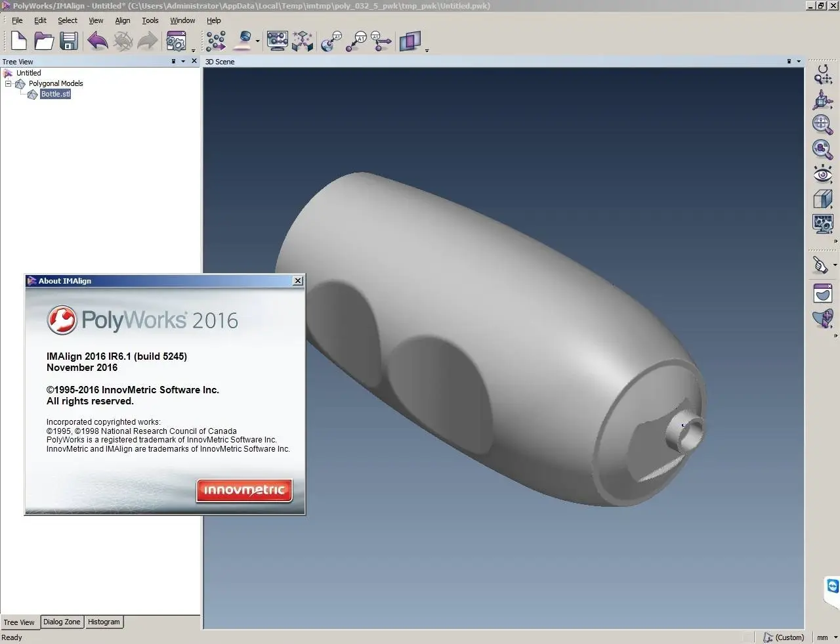Toggle the eye visibility icon in right toolbar

click(822, 174)
